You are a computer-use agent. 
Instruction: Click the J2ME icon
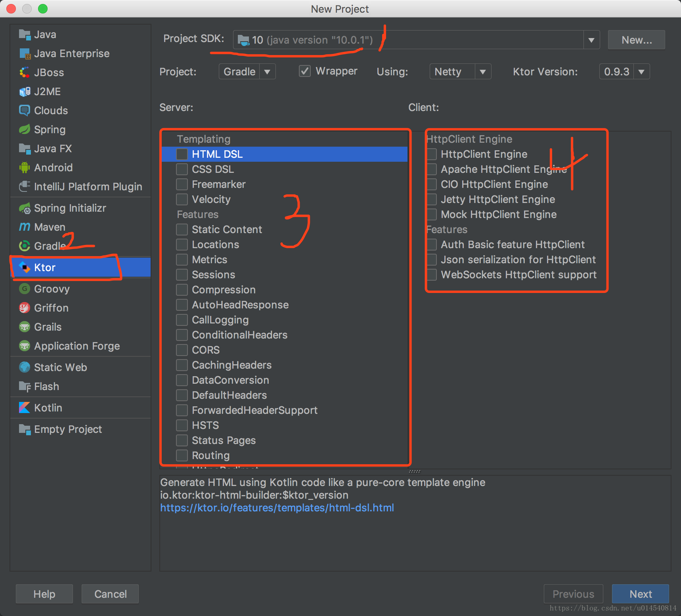click(x=25, y=92)
